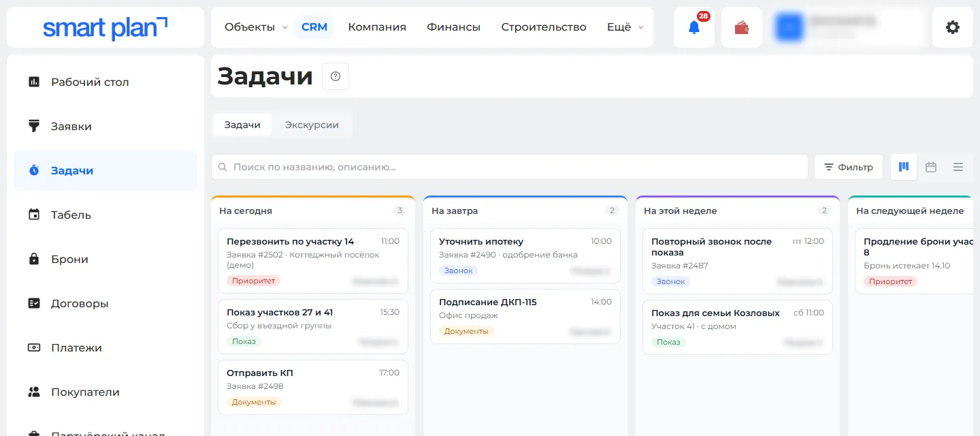Click the Заявки funnel icon
980x436 pixels.
click(x=34, y=126)
